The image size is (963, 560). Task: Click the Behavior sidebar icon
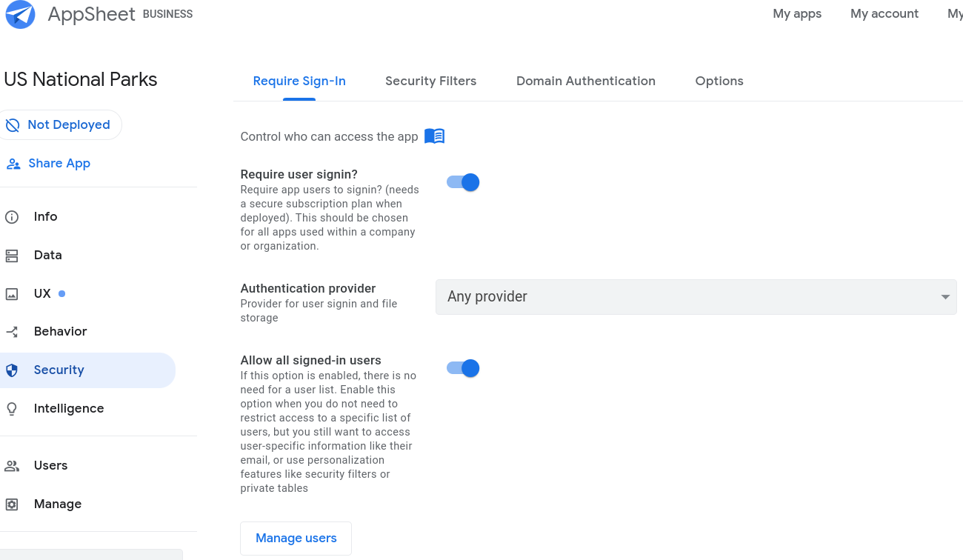point(12,331)
